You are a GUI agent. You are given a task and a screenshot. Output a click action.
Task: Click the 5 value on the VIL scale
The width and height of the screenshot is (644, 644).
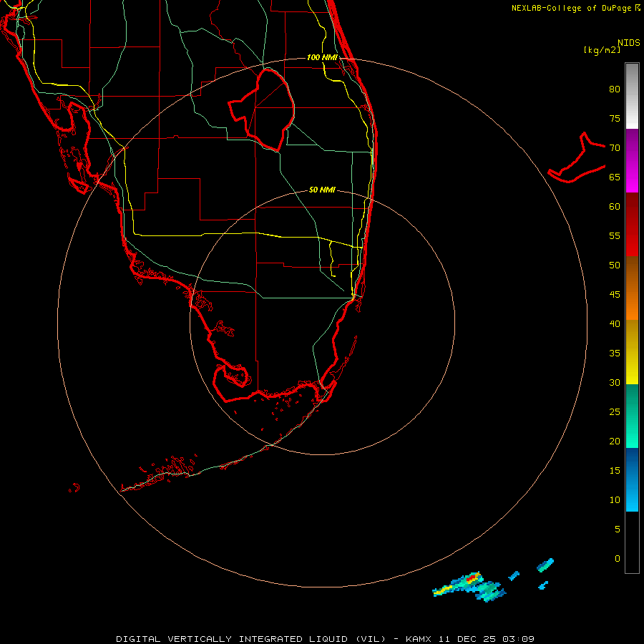tap(618, 530)
